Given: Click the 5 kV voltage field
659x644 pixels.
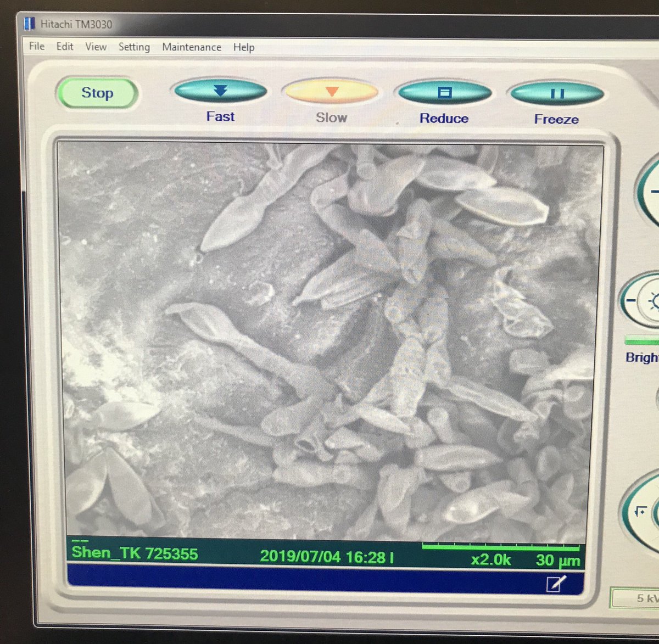Looking at the screenshot, I should pos(635,598).
